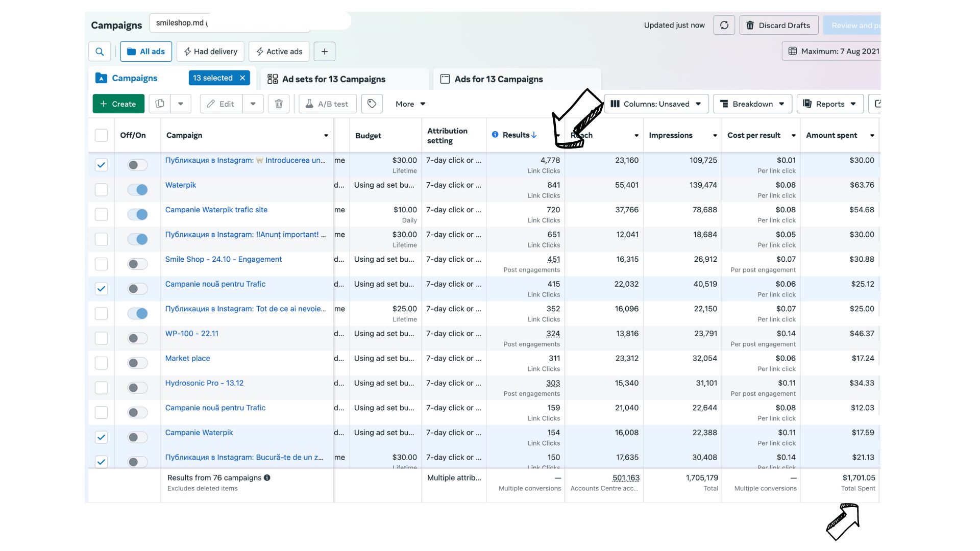Click the green Create button
Image resolution: width=980 pixels, height=551 pixels.
tap(118, 104)
